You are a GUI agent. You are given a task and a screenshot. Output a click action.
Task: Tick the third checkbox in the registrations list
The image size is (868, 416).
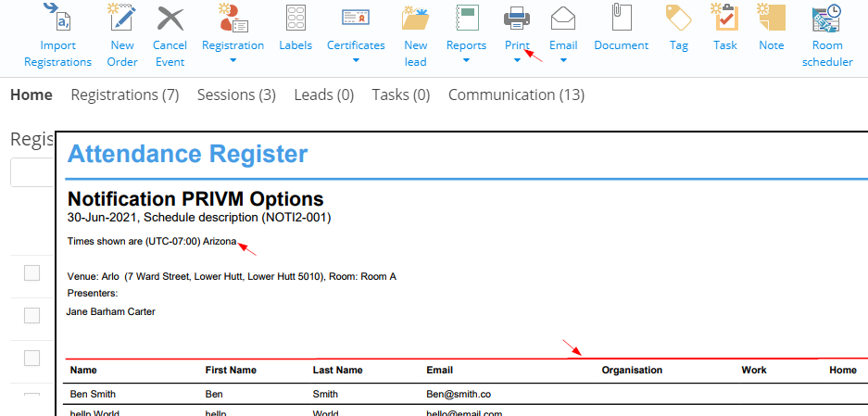[x=32, y=358]
